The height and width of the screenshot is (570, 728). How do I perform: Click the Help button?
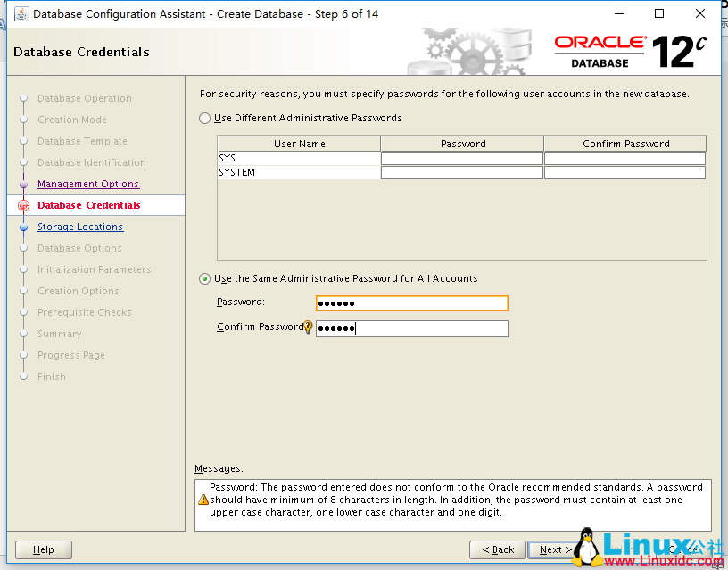pos(43,549)
